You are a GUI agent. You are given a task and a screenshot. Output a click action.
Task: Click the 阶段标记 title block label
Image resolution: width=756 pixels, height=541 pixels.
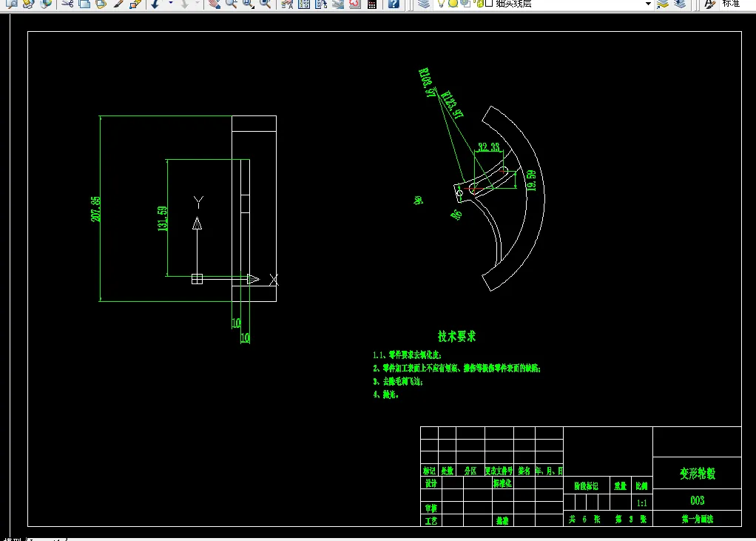[x=587, y=486]
